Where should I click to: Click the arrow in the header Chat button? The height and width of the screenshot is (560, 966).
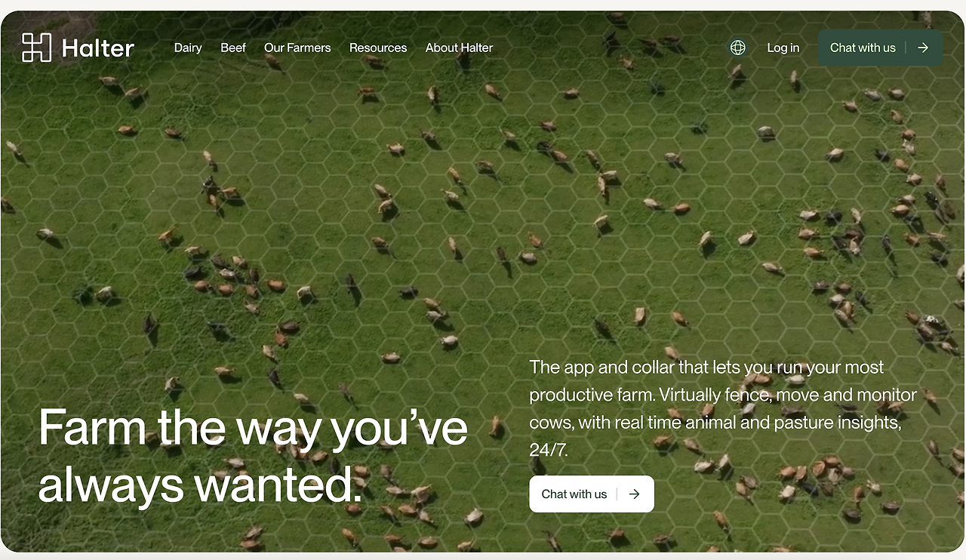click(x=923, y=48)
